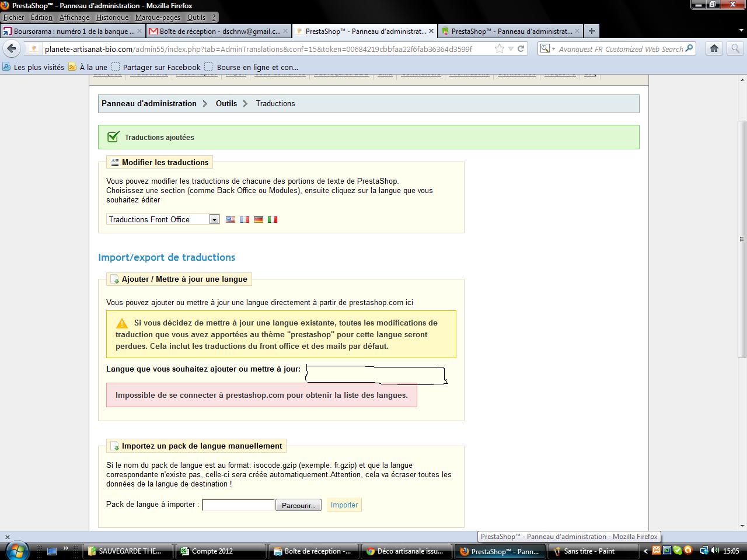Screen dimensions: 747x560
Task: Open the Partager sur Facebook bookmark
Action: tap(156, 67)
